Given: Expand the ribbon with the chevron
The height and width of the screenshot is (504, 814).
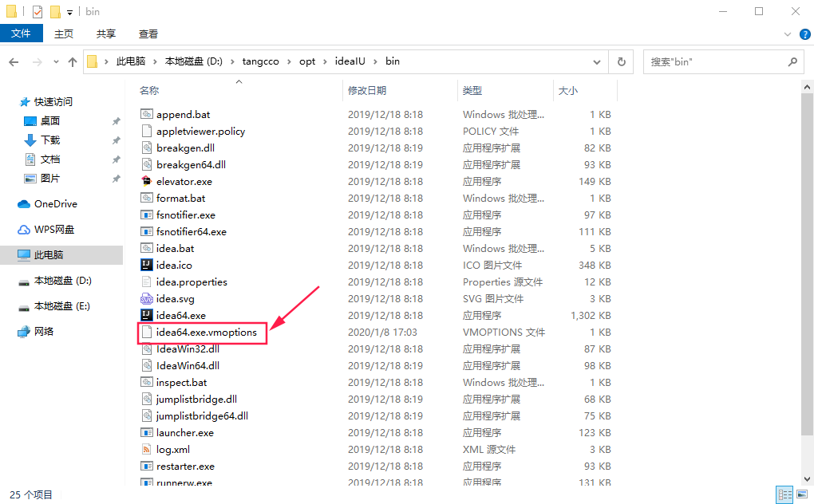Looking at the screenshot, I should [788, 34].
